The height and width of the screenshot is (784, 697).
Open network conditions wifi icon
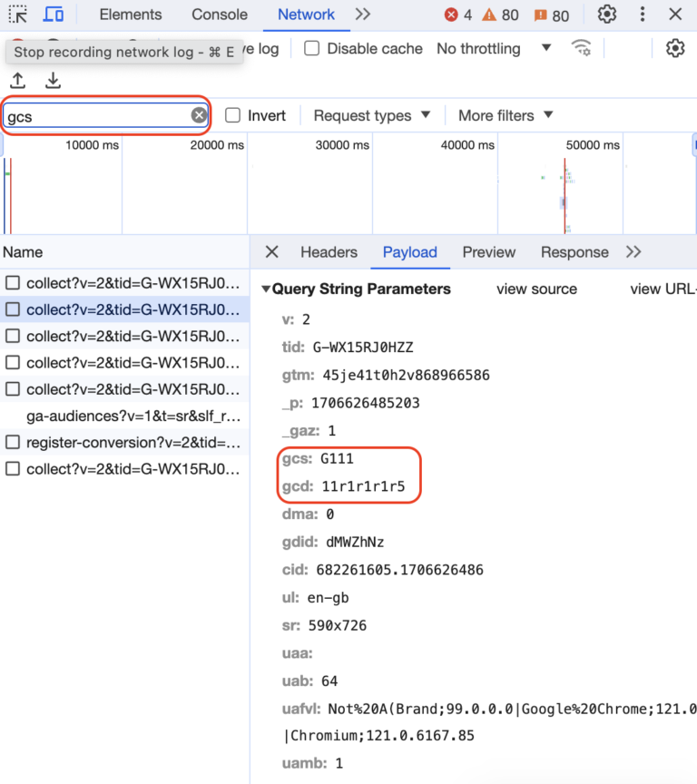click(581, 49)
